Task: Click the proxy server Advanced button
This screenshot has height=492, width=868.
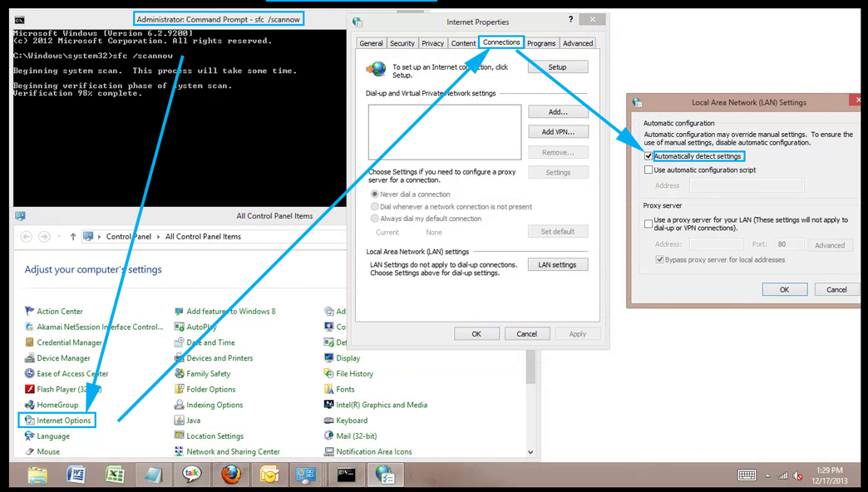Action: point(830,245)
